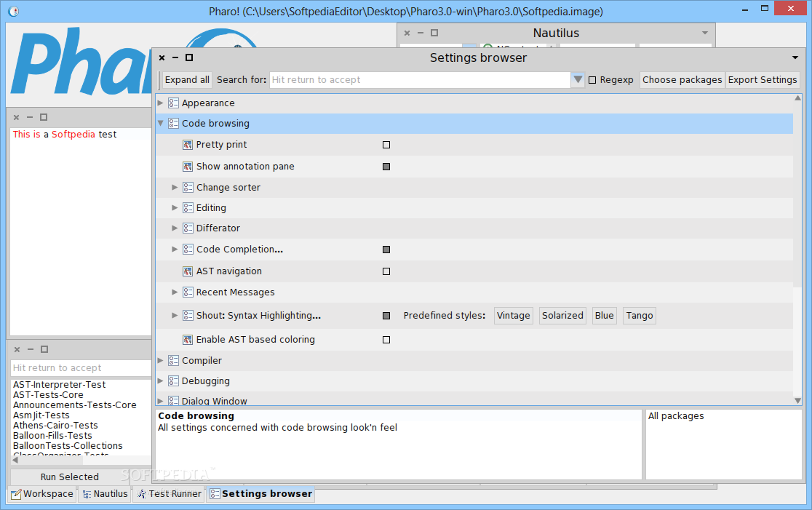Switch to the Nautilus taskbar tab
Image resolution: width=812 pixels, height=510 pixels.
[106, 494]
